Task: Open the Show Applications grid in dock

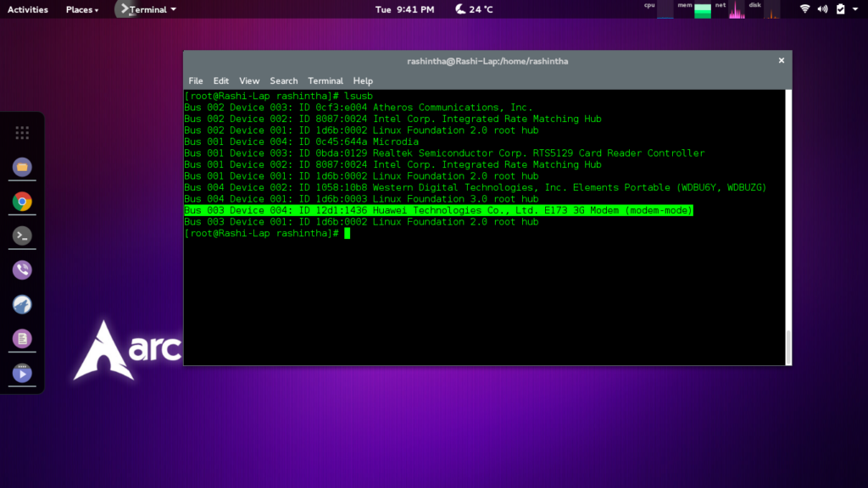Action: tap(22, 132)
